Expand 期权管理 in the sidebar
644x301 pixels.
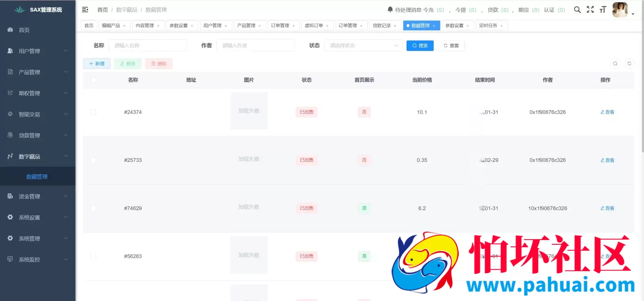[38, 93]
